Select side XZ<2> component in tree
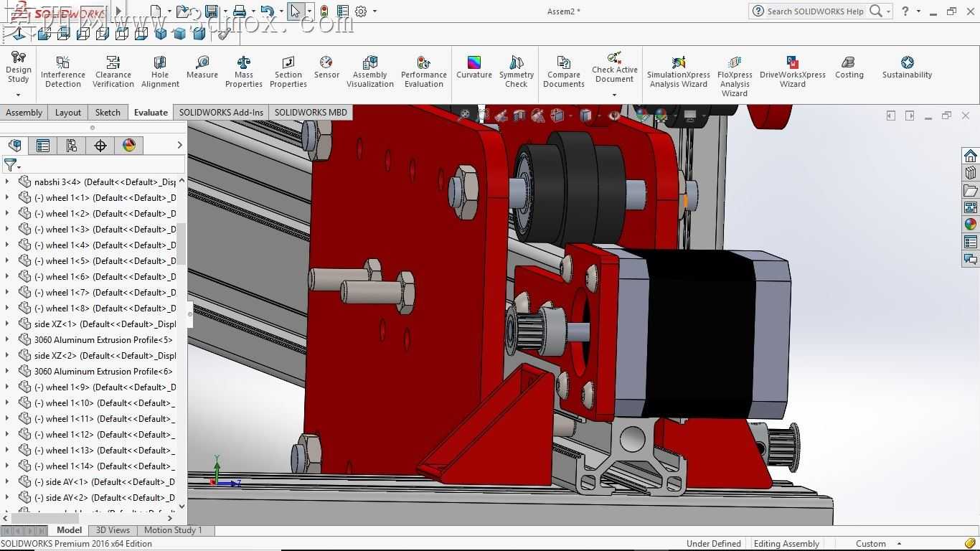980x551 pixels. point(97,356)
